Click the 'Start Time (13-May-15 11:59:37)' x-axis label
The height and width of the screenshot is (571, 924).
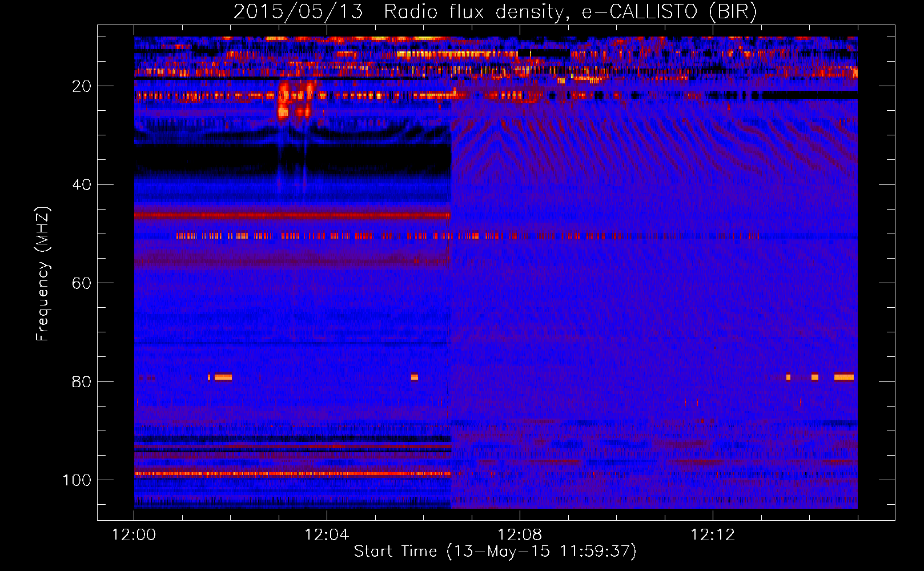click(495, 552)
